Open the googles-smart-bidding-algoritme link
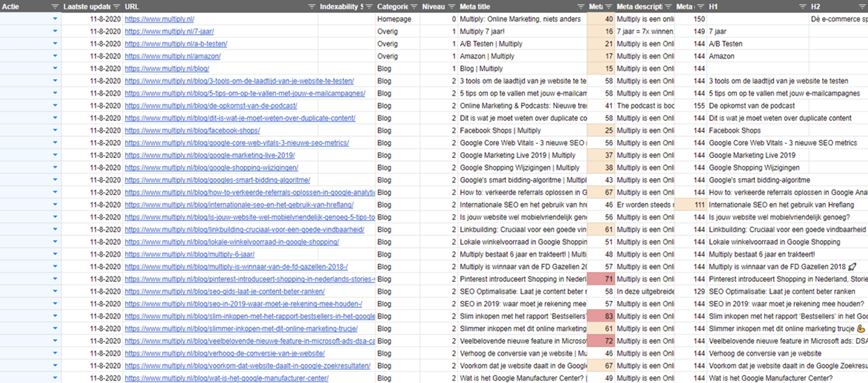The height and width of the screenshot is (383, 868). tap(217, 180)
